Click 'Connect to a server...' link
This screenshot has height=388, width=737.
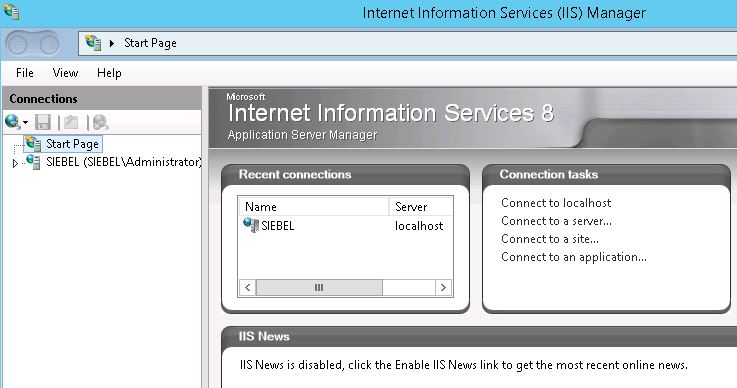pos(557,221)
